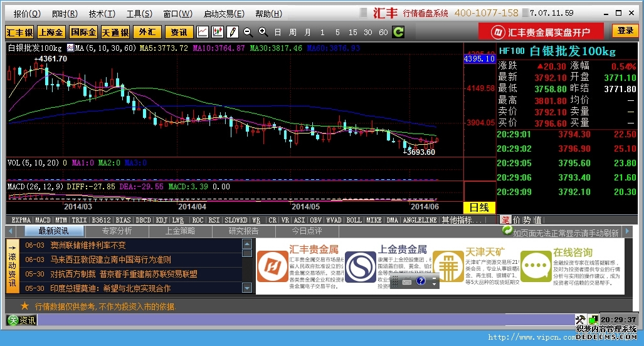The image size is (644, 346).
Task: Click left arrow of news tab strip
Action: point(10,231)
